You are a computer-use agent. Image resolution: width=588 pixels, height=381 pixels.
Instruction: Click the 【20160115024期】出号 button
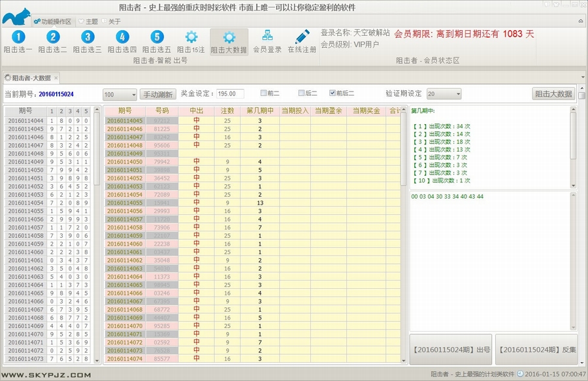coord(450,350)
